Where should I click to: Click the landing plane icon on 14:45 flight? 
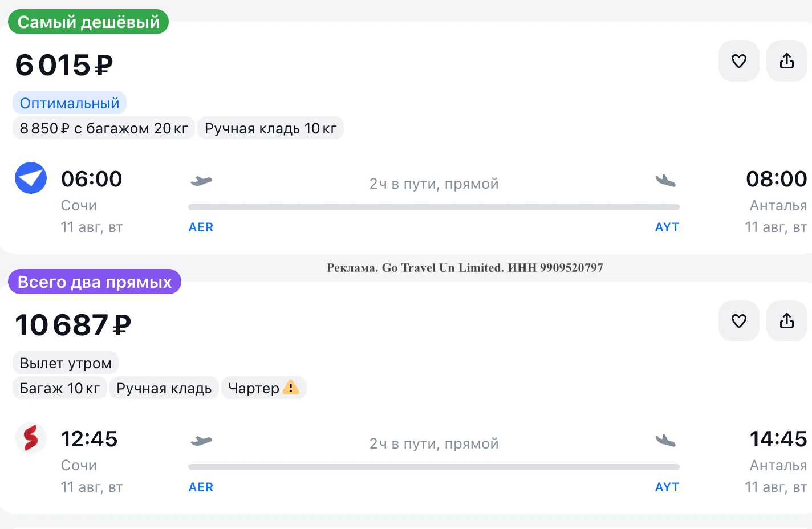click(x=665, y=441)
